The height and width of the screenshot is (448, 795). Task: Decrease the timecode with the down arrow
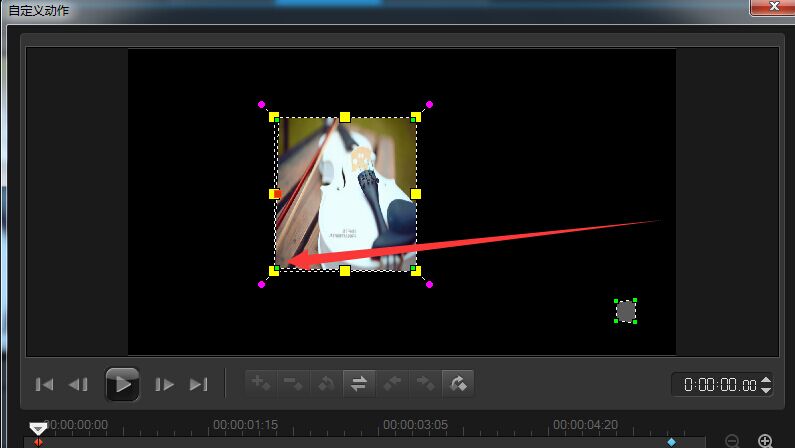(x=766, y=390)
